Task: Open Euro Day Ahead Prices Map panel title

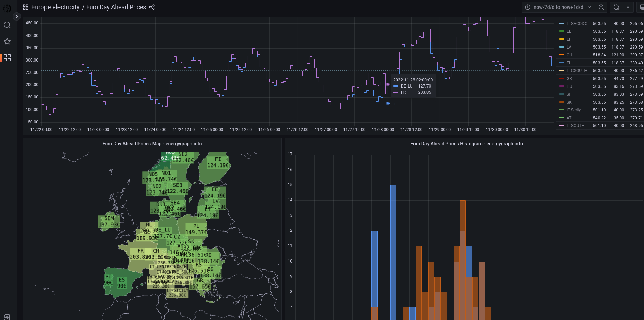Action: [x=152, y=144]
